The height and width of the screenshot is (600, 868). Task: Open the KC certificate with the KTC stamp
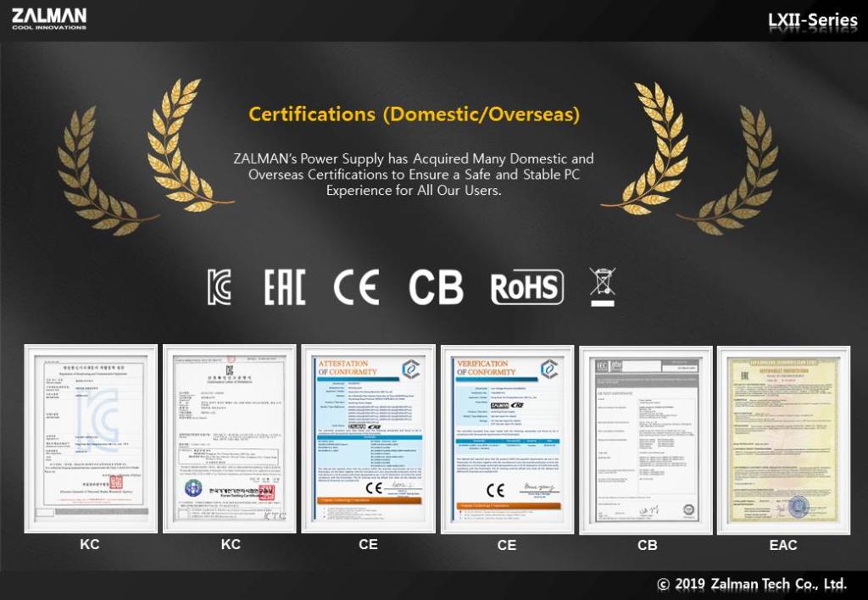coord(230,438)
